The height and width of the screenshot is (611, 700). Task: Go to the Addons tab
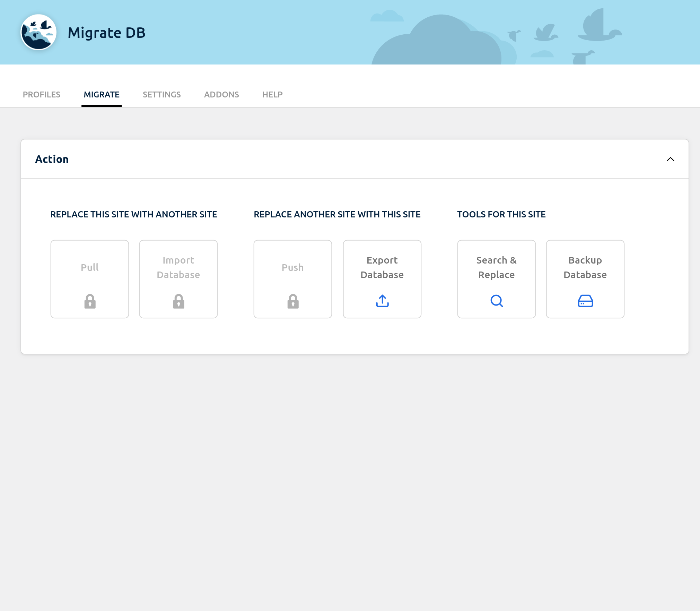[x=221, y=95]
